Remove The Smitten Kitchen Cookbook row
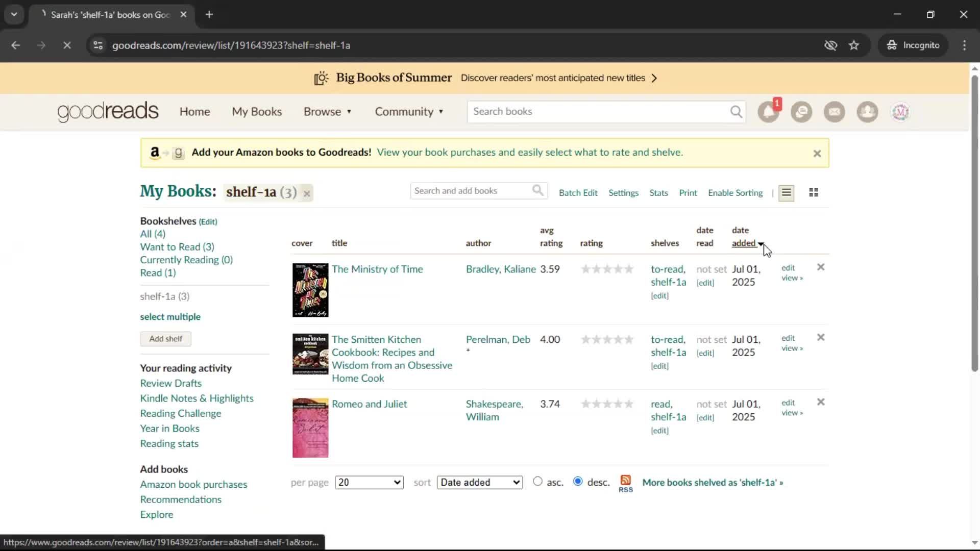The image size is (980, 551). [821, 338]
